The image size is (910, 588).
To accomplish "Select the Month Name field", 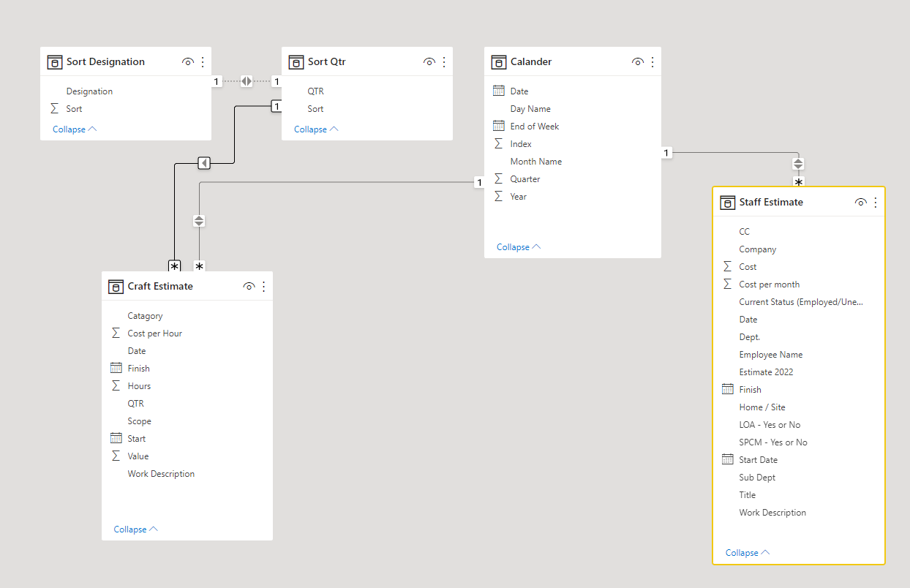I will 536,162.
